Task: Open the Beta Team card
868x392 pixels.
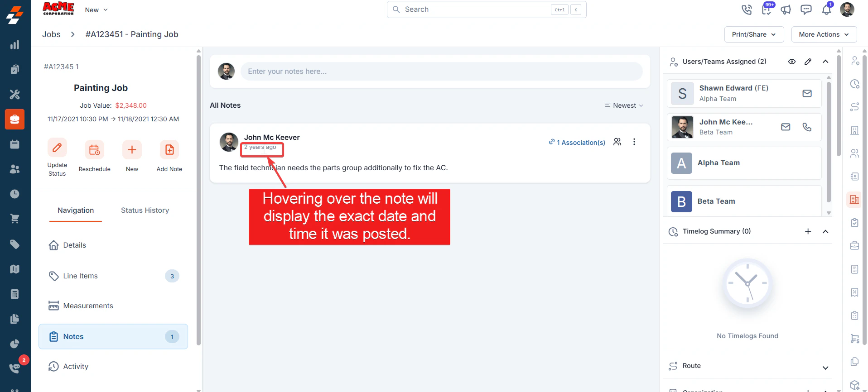Action: point(744,201)
